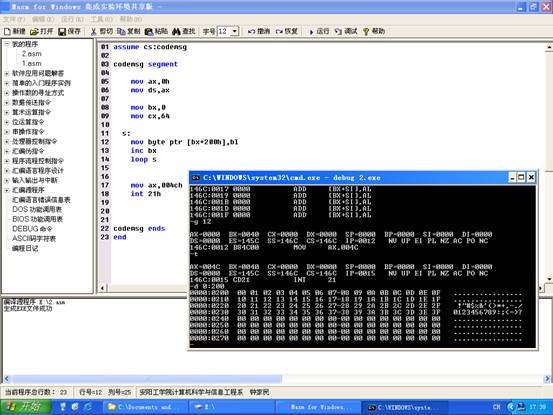This screenshot has height=415, width=553.
Task: Open the font size 12 dropdown
Action: point(235,31)
